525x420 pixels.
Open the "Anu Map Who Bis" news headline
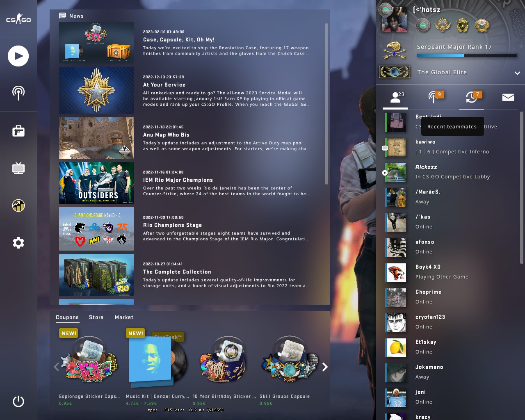167,135
